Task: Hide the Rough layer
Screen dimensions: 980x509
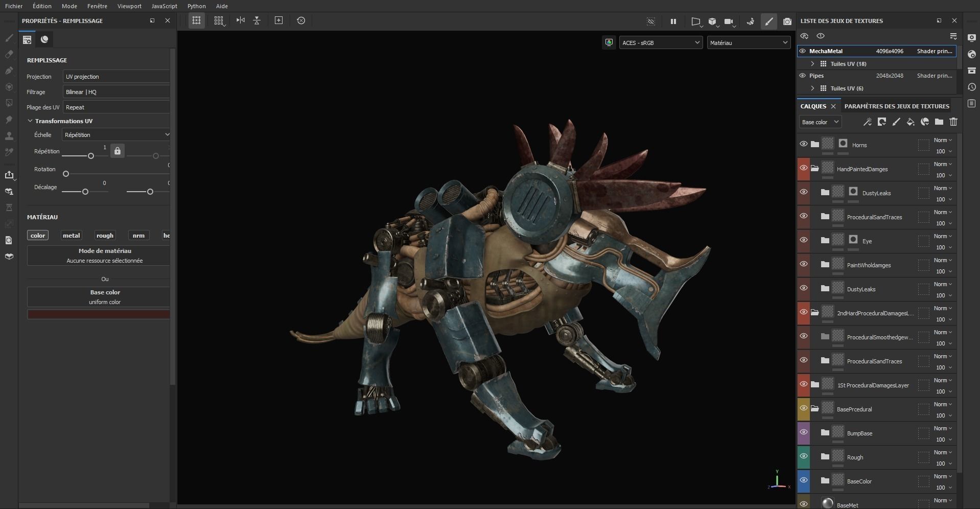Action: coord(803,456)
